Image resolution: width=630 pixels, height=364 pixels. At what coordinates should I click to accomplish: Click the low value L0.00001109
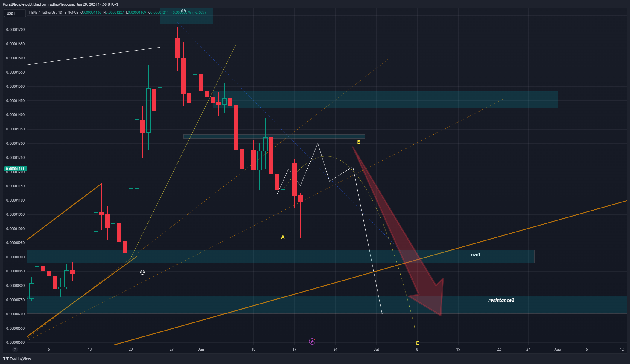coord(136,13)
